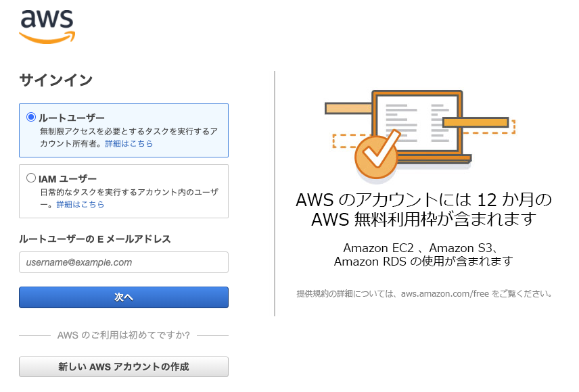Viewport: 579px width, 392px height.
Task: Click 新しい AWS アカウントの作成 button
Action: click(124, 366)
